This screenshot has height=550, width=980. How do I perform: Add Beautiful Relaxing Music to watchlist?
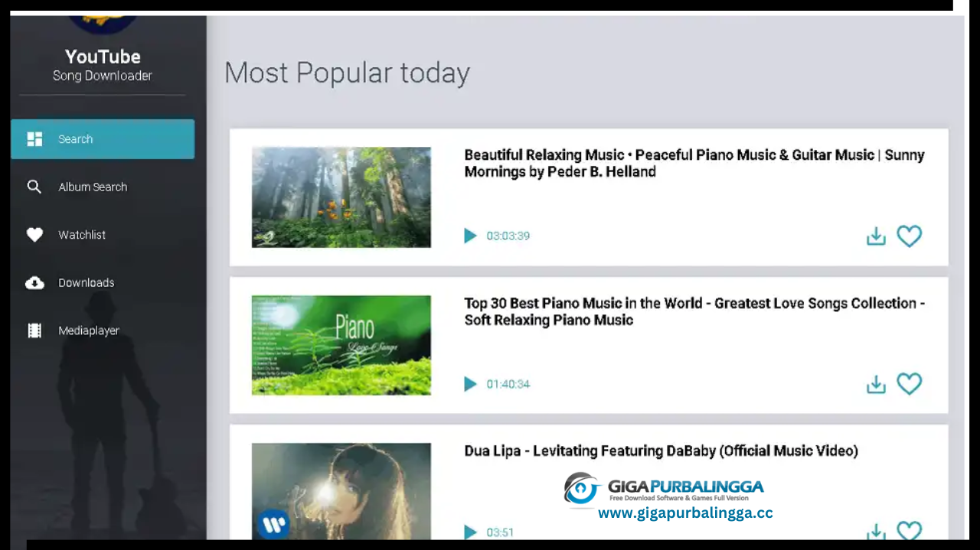click(910, 236)
